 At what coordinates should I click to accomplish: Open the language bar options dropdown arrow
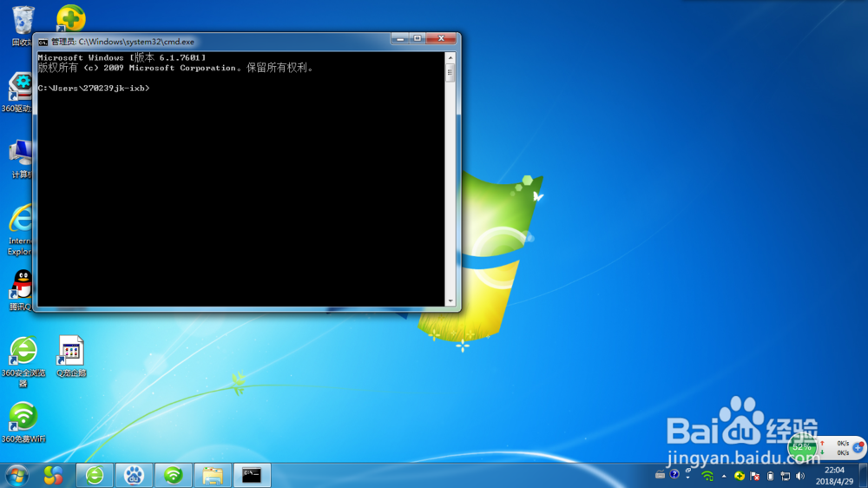tap(688, 477)
